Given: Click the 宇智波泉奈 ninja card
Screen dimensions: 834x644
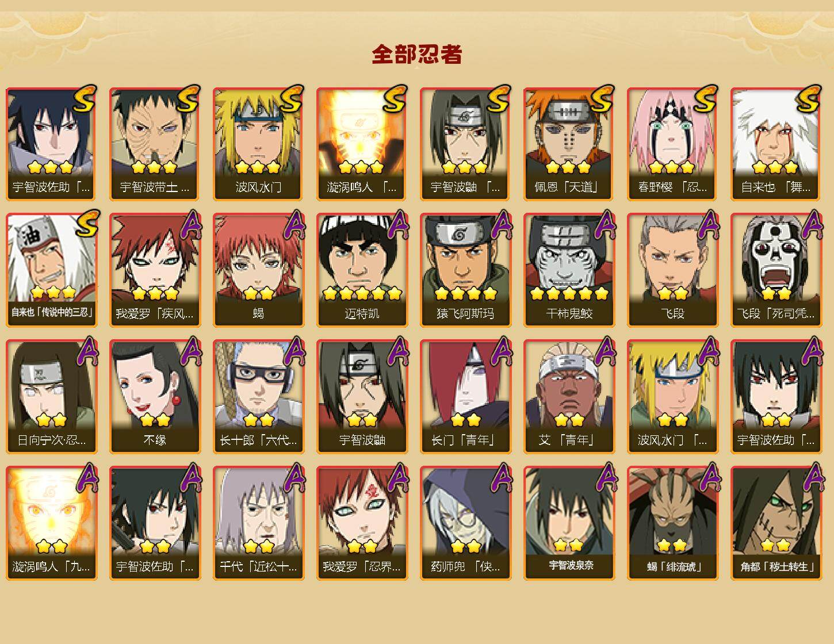Looking at the screenshot, I should point(569,523).
